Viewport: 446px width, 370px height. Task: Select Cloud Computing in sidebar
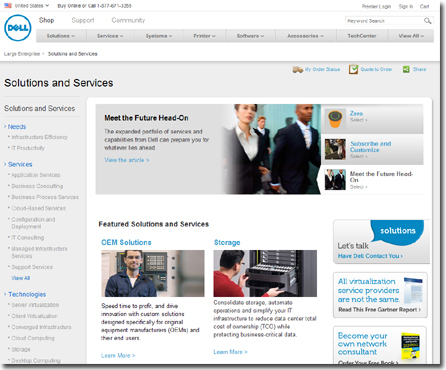tap(33, 338)
